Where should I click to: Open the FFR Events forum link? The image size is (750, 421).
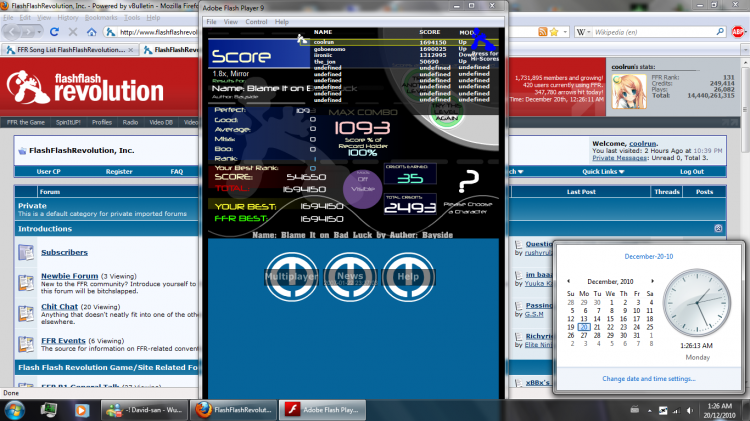[x=63, y=341]
